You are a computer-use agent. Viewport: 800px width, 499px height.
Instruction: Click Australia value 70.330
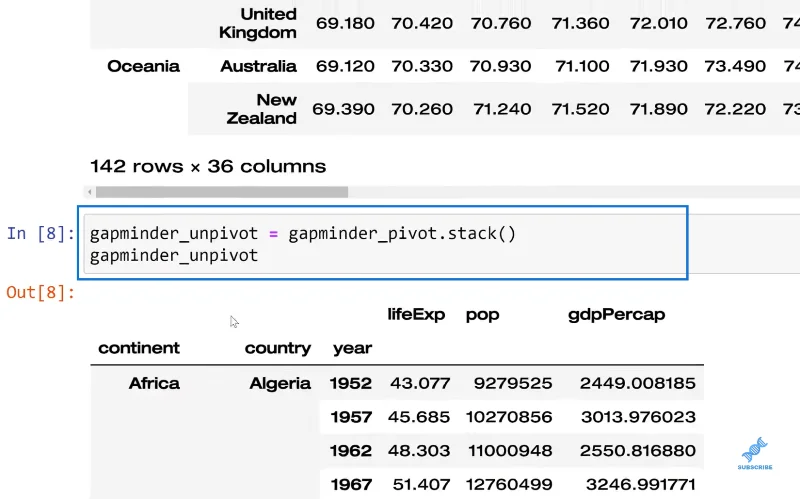[x=422, y=66]
